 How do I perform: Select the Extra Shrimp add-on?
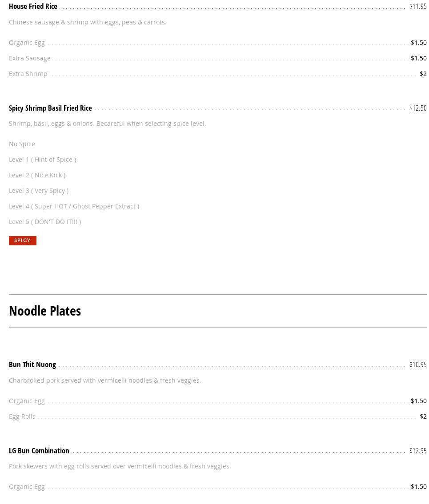pos(28,74)
